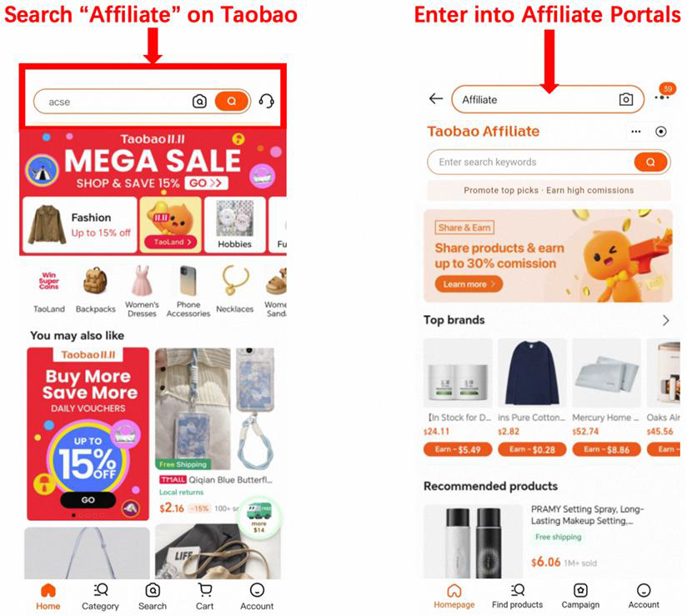
Task: Tap camera icon in the Affiliate search field
Action: [625, 99]
